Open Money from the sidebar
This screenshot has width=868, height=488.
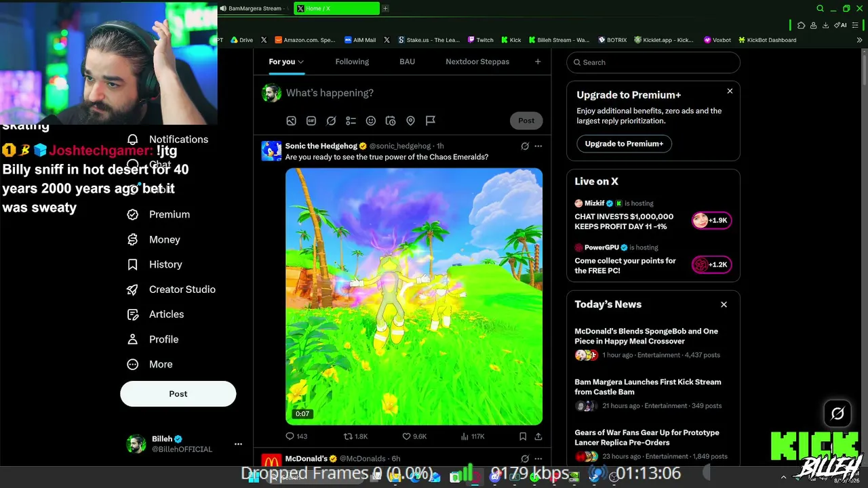[x=154, y=239]
